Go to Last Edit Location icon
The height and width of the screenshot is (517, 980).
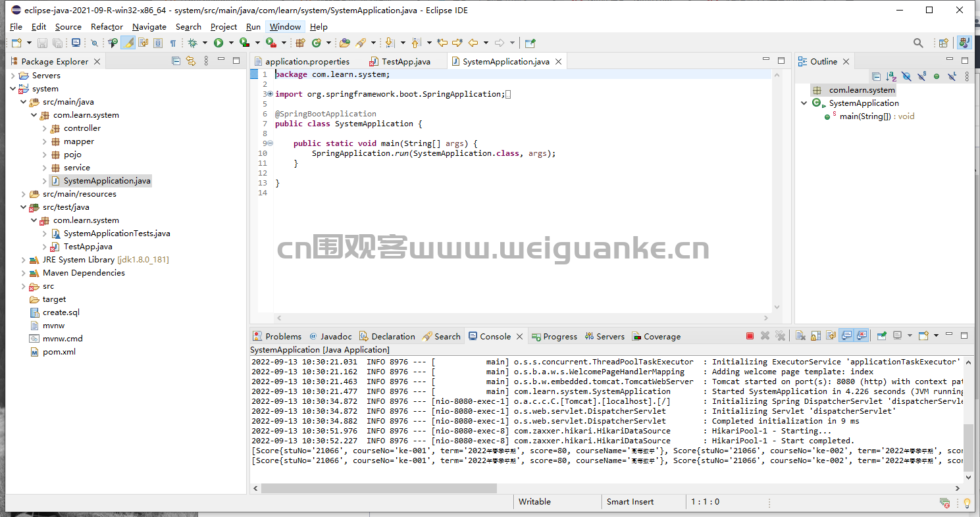(442, 43)
